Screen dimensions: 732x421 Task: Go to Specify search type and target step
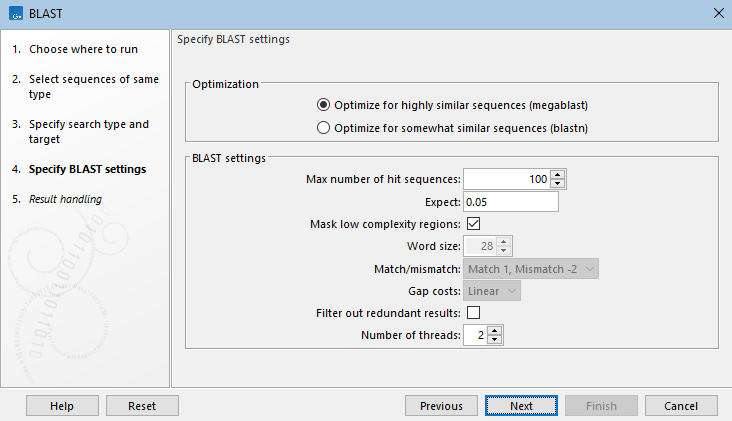[88, 132]
